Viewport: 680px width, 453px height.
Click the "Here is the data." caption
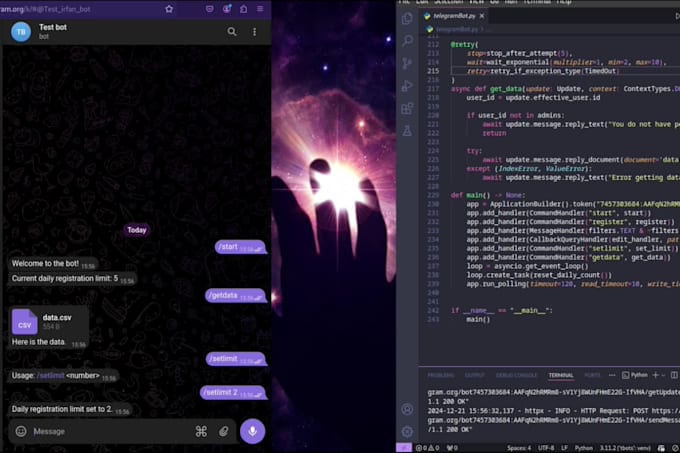[x=39, y=342]
